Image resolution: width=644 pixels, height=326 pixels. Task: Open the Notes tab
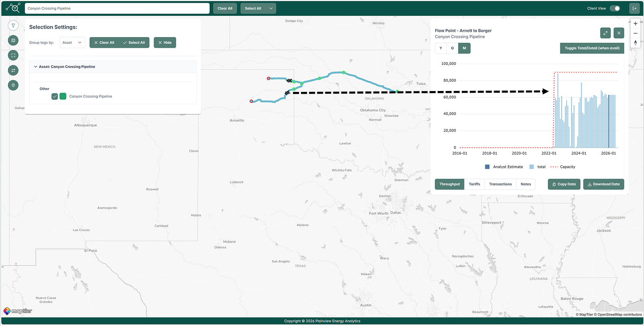tap(526, 184)
